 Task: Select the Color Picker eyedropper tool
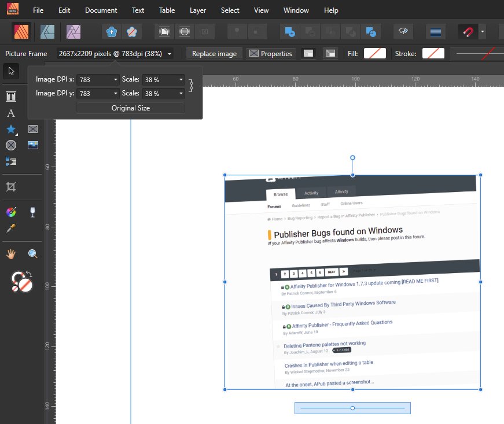point(11,228)
